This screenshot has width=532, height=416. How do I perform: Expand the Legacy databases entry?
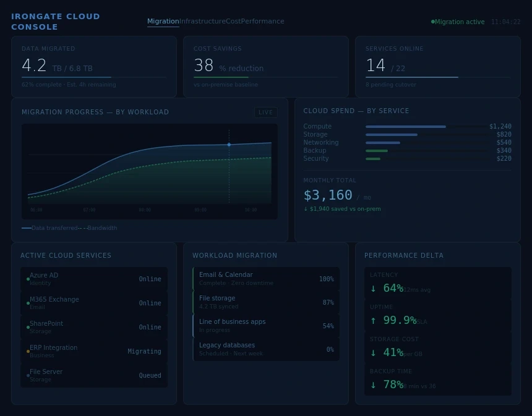tap(265, 349)
